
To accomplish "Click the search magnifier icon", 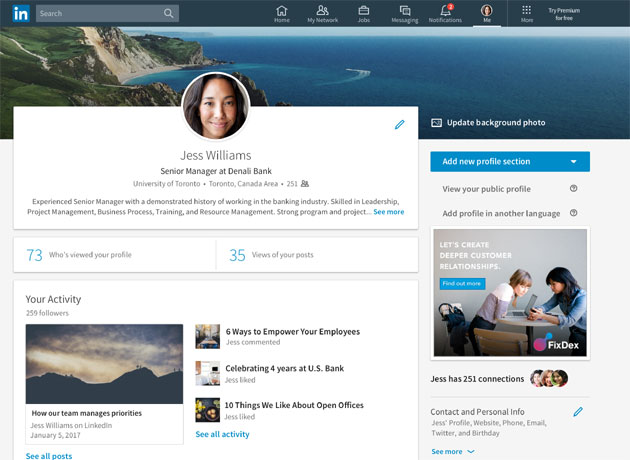I will click(169, 14).
